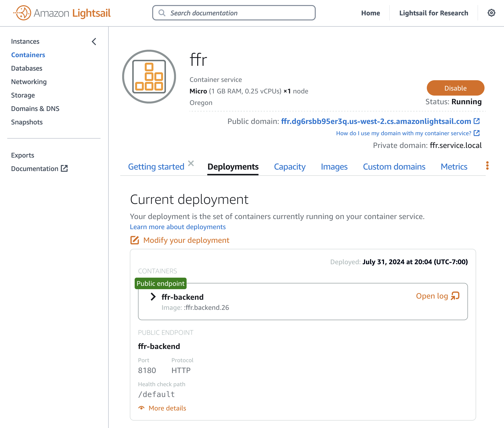Click the Status Running text

(454, 101)
